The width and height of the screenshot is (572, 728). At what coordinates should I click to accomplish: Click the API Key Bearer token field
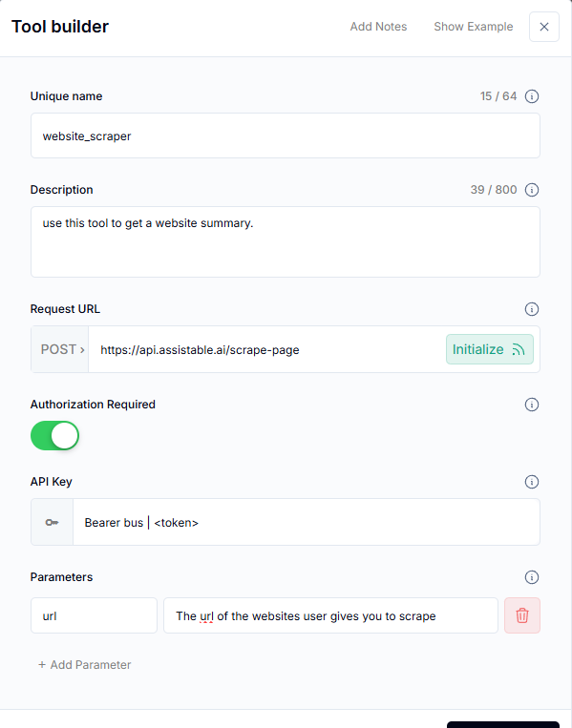click(307, 522)
